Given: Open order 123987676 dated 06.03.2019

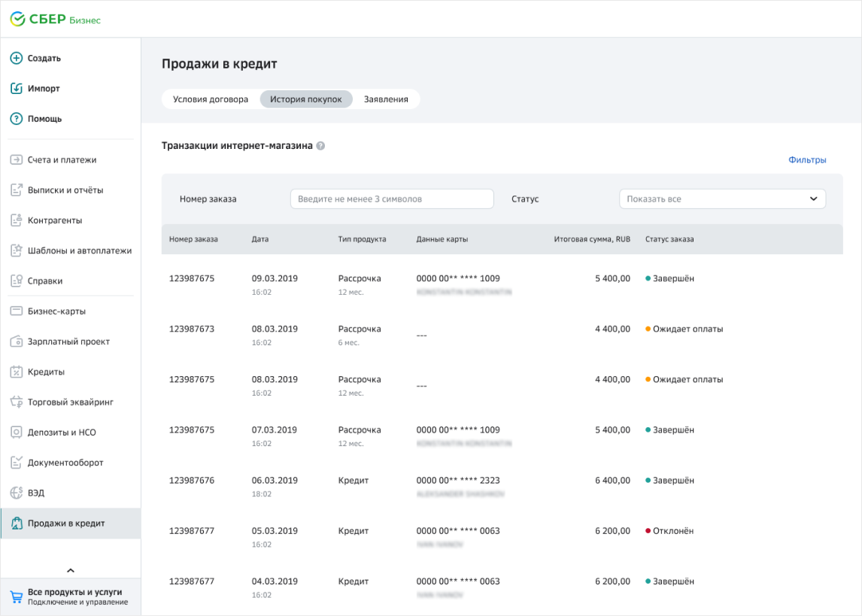Looking at the screenshot, I should (x=192, y=481).
